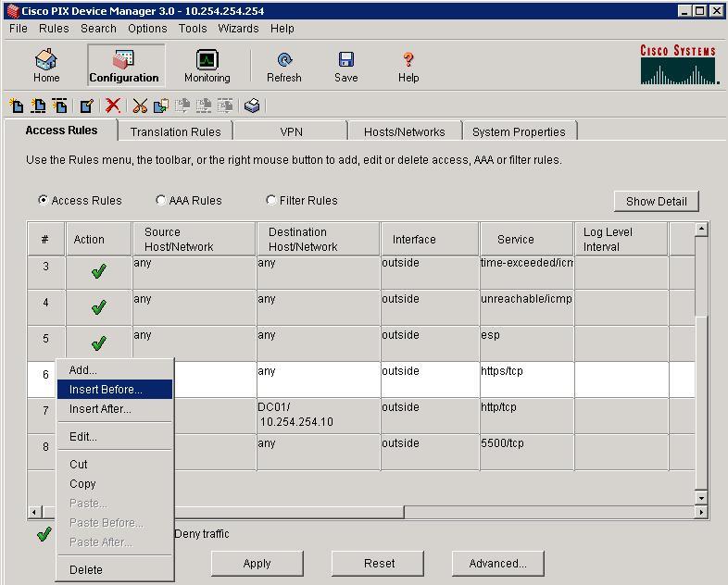Click the rules table scroll-down arrow
This screenshot has width=728, height=585.
pyautogui.click(x=701, y=498)
